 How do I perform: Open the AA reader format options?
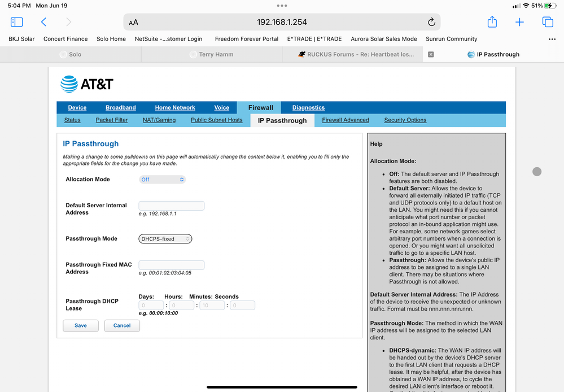point(134,23)
